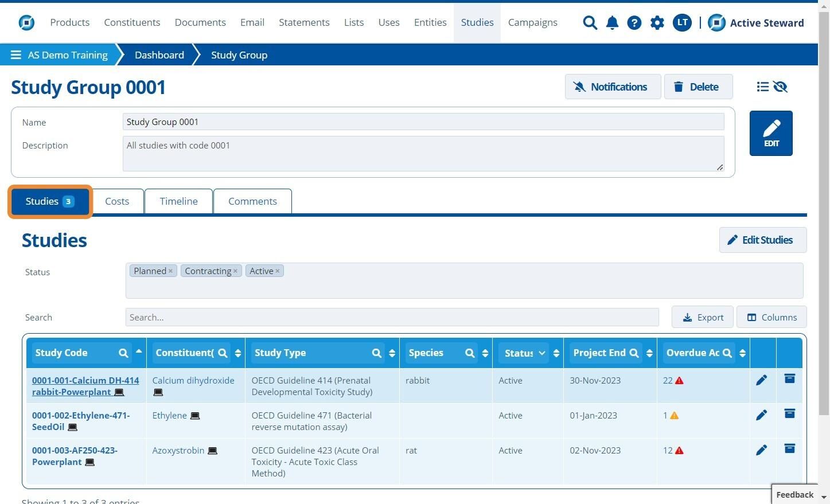Screen dimensions: 830x504
Task: Sort by the Overdue Actions column arrows
Action: 743,353
